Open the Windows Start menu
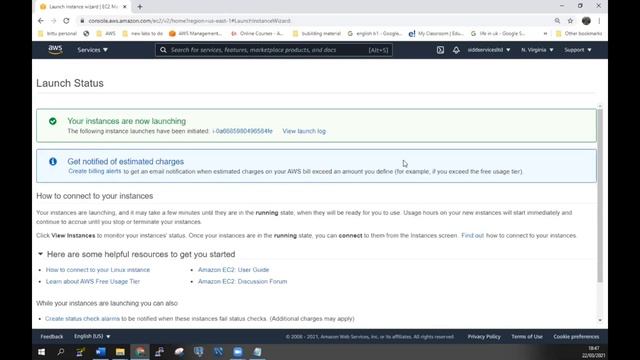This screenshot has width=640, height=360. point(41,352)
